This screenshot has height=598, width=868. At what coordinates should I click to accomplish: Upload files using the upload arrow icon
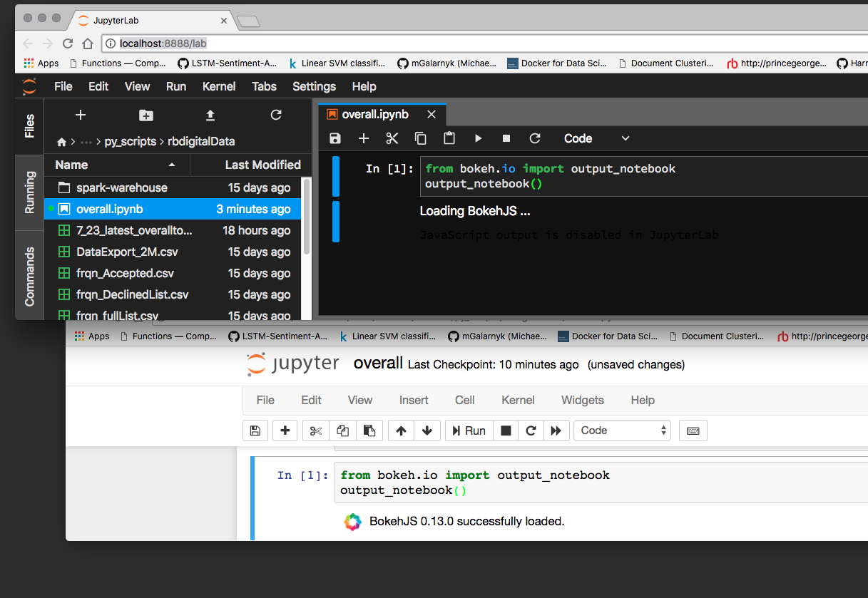(x=210, y=115)
